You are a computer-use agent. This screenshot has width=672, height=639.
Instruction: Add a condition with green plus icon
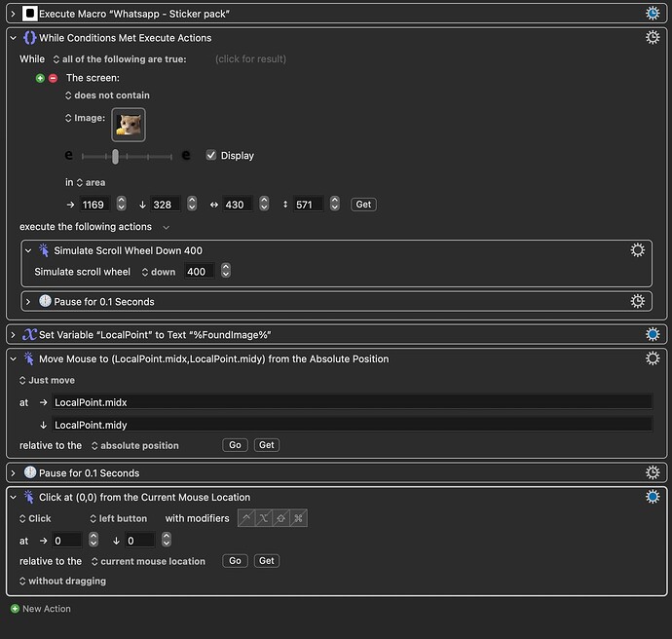tap(40, 78)
